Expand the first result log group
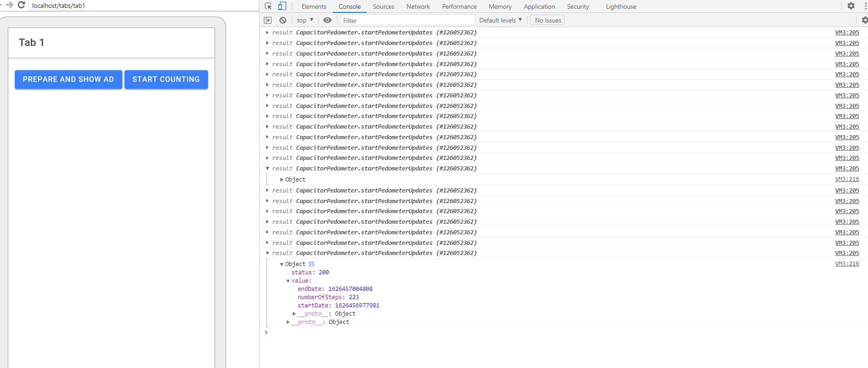 coord(267,33)
